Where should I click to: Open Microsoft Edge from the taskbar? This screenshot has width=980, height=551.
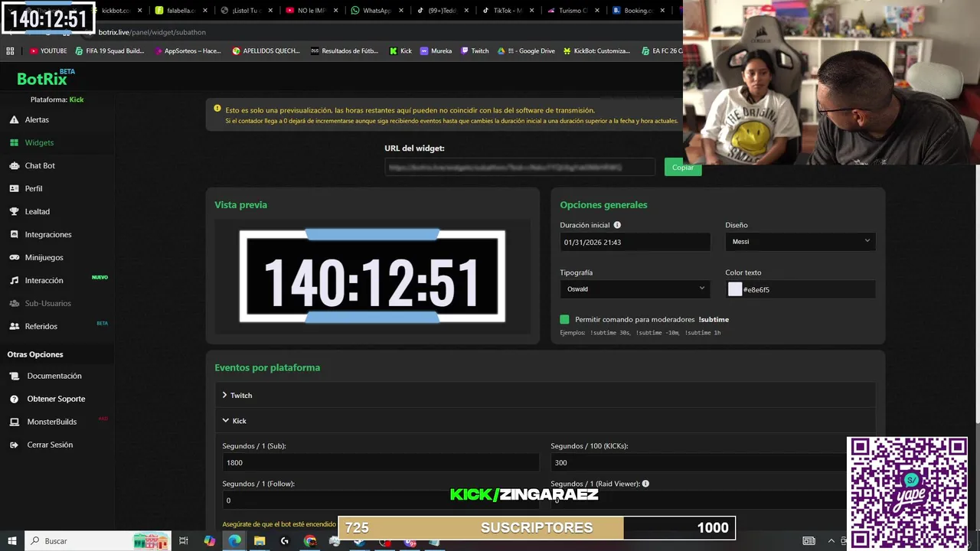pos(234,541)
